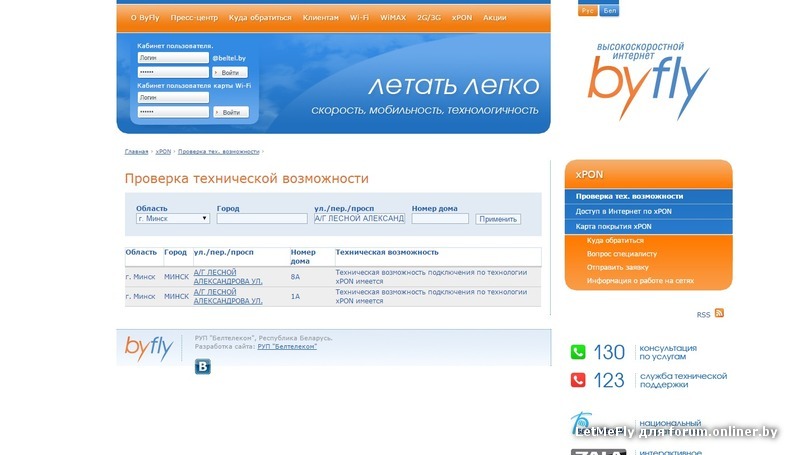Click the ул./пер./просп table column header
Screen dimensions: 800x455
223,252
